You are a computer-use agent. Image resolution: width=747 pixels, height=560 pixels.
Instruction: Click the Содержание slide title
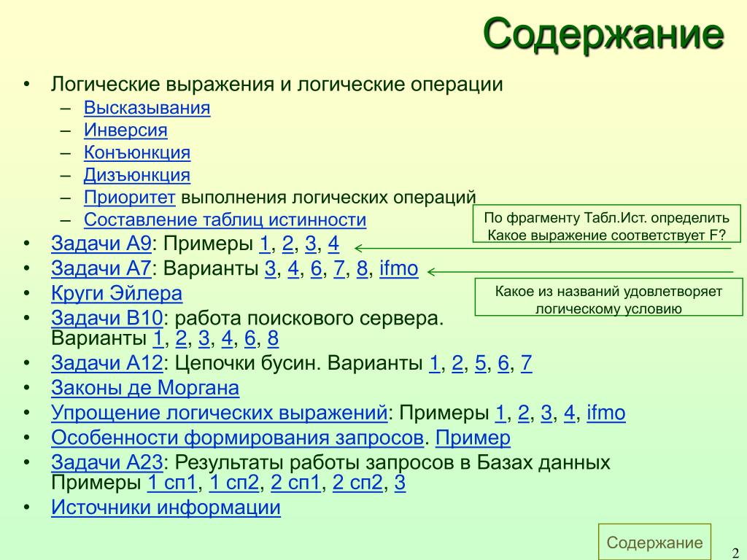[x=603, y=34]
